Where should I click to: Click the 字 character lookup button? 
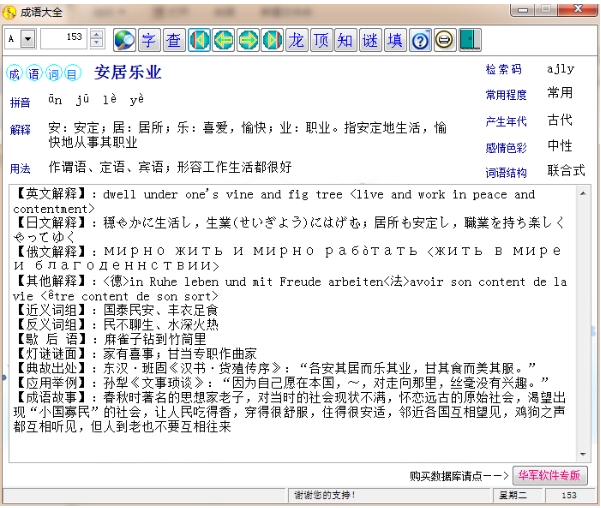tap(149, 40)
